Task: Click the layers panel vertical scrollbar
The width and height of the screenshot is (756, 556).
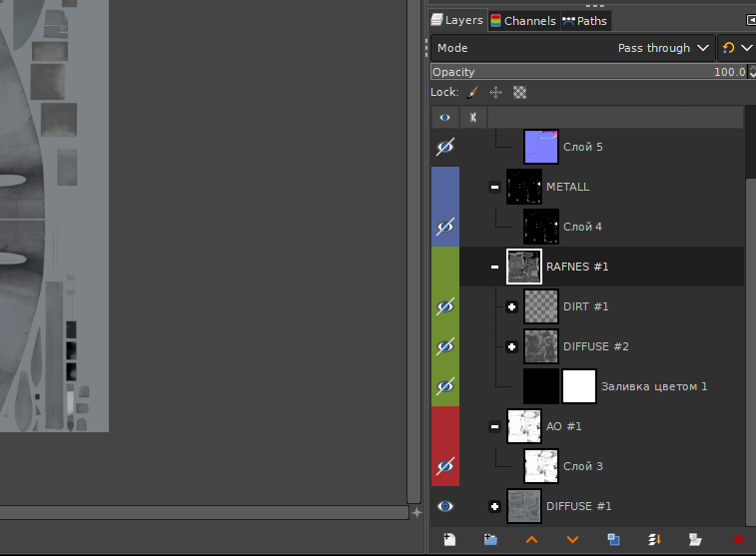Action: (x=751, y=351)
